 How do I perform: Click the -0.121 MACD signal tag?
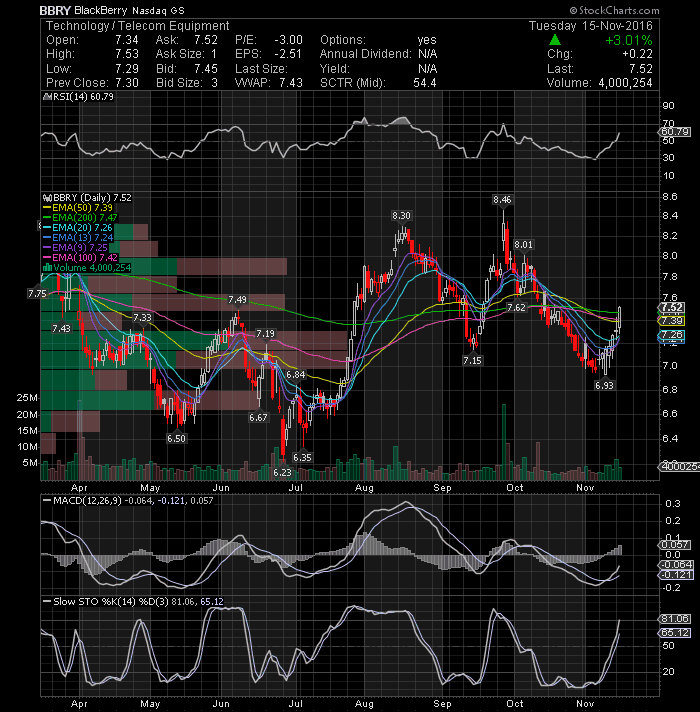point(676,575)
